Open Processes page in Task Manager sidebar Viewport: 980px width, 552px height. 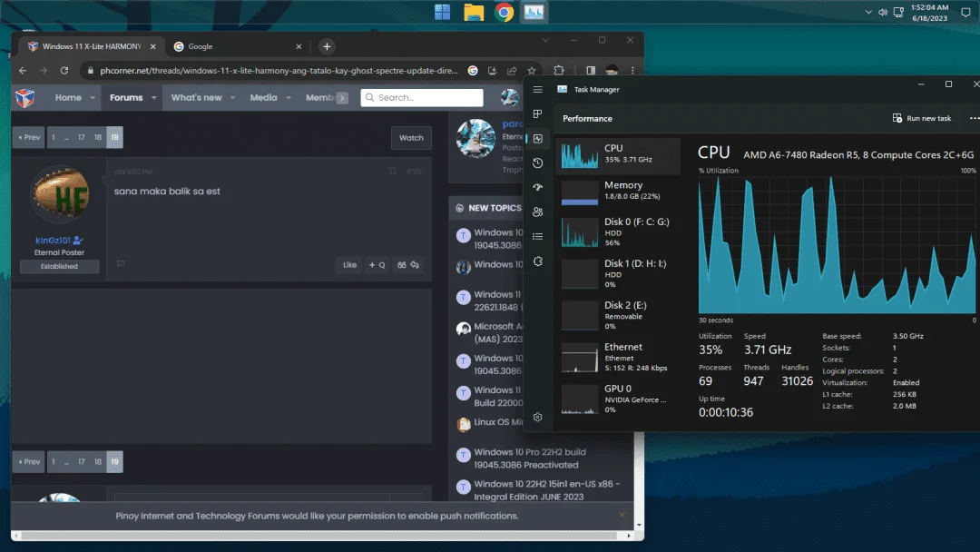click(x=537, y=113)
